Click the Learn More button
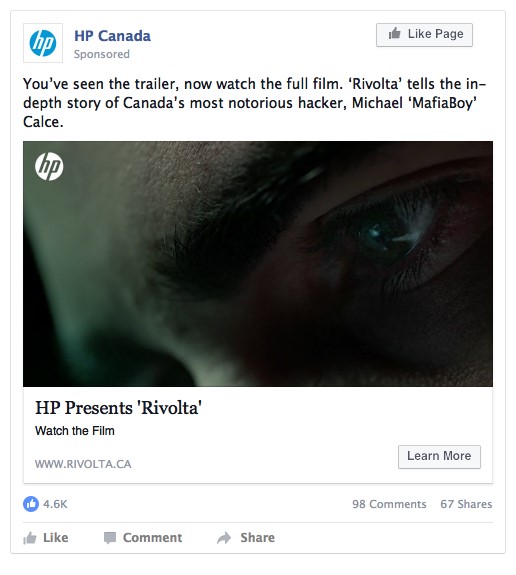 point(439,457)
